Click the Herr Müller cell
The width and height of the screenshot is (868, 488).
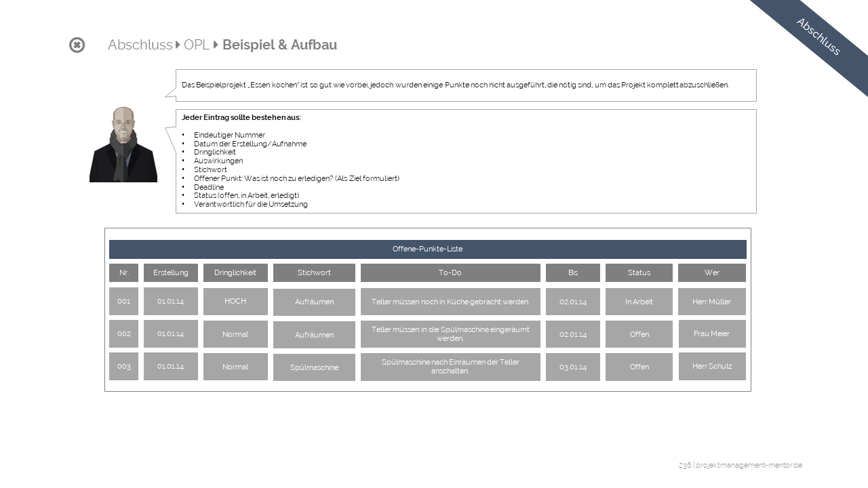coord(711,302)
